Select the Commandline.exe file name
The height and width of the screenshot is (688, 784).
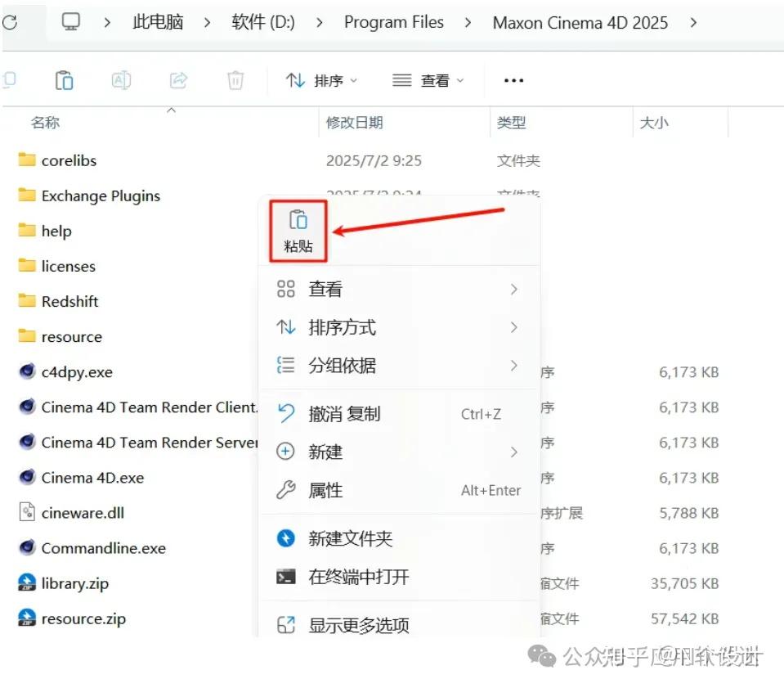point(104,548)
